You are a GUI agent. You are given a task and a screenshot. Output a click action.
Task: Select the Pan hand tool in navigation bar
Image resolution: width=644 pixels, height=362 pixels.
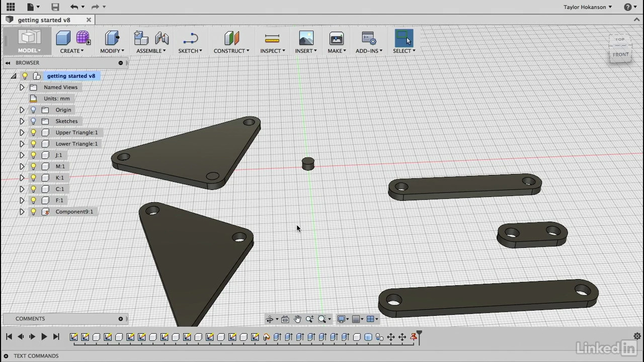point(297,319)
